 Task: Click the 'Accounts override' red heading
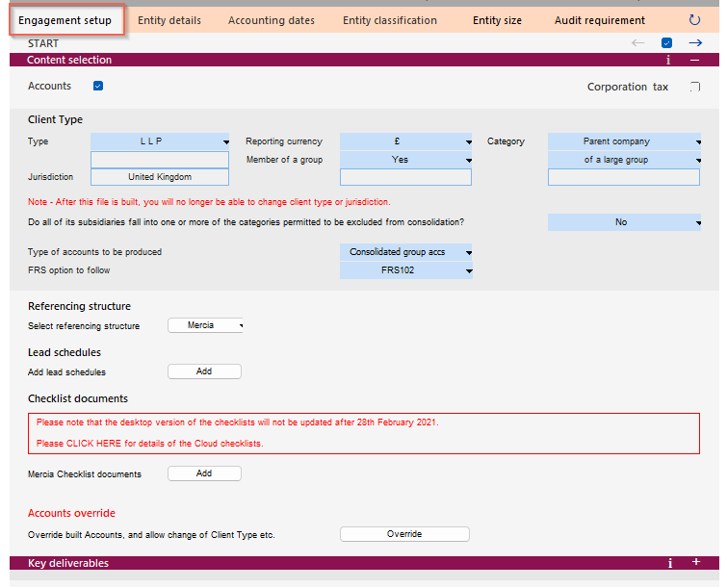71,513
